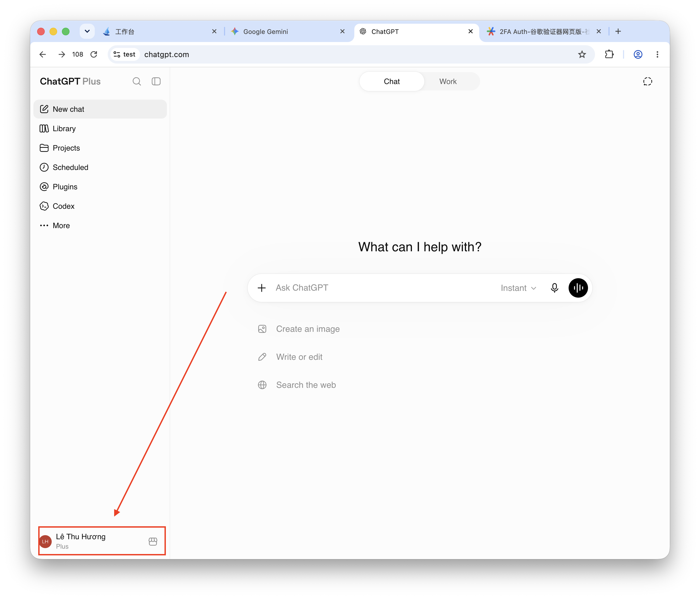Click the Search the web globe icon

pos(262,385)
